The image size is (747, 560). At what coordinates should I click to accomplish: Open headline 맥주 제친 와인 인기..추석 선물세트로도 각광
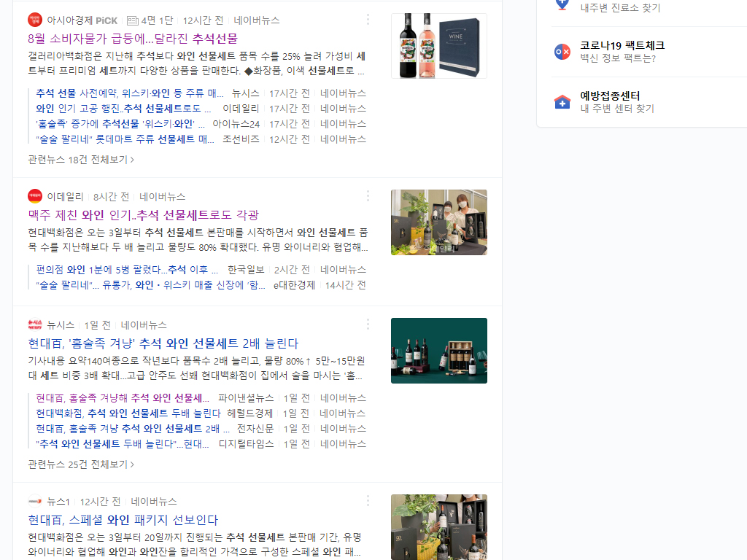pyautogui.click(x=144, y=215)
